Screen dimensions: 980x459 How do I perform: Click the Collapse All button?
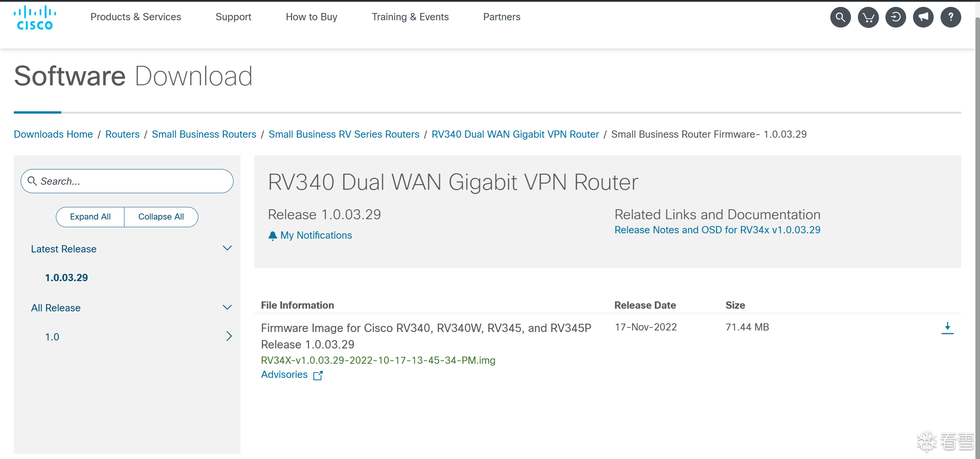[x=161, y=217]
